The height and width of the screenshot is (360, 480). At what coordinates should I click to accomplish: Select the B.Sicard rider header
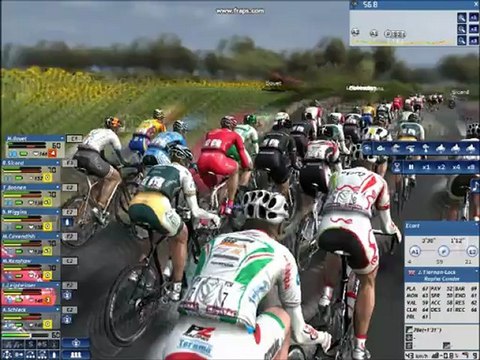click(31, 163)
